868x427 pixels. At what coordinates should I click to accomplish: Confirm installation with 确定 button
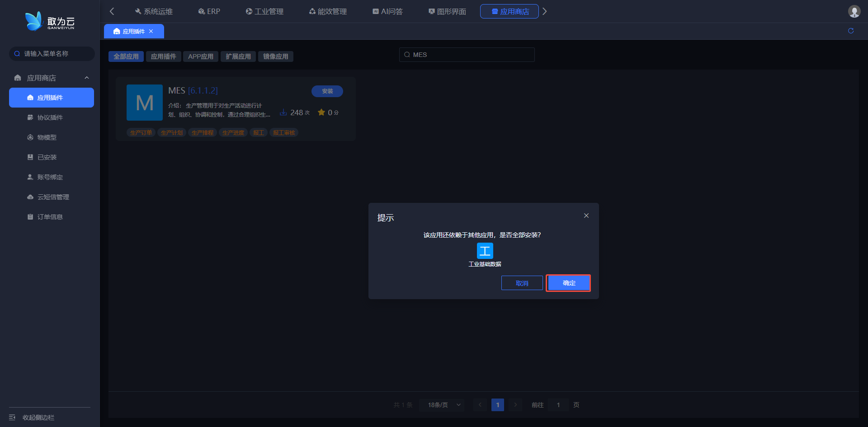569,283
